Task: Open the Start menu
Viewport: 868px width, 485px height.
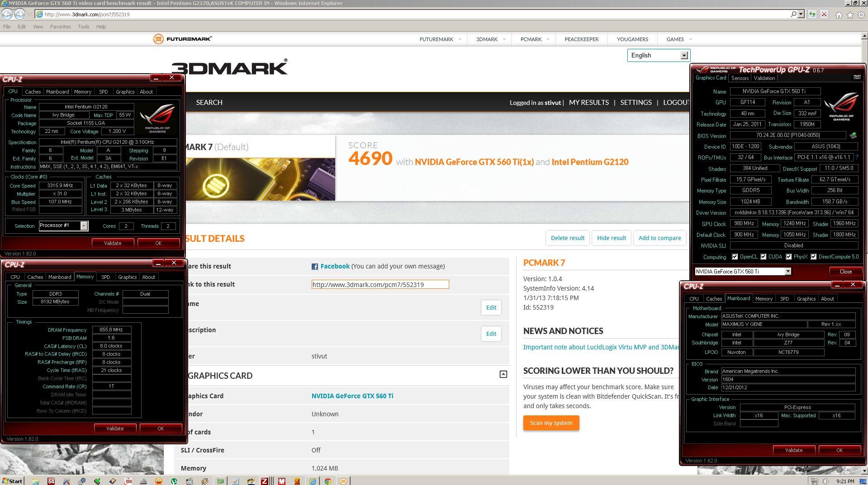Action: pyautogui.click(x=12, y=481)
